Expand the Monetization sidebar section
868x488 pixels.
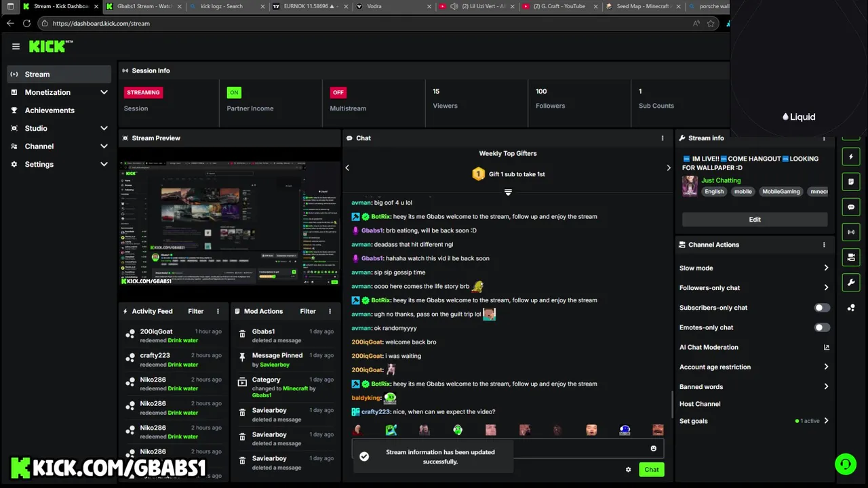pos(104,92)
